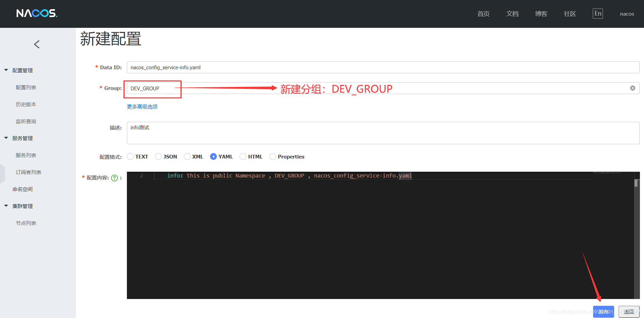Select TEXT format radio button

130,156
